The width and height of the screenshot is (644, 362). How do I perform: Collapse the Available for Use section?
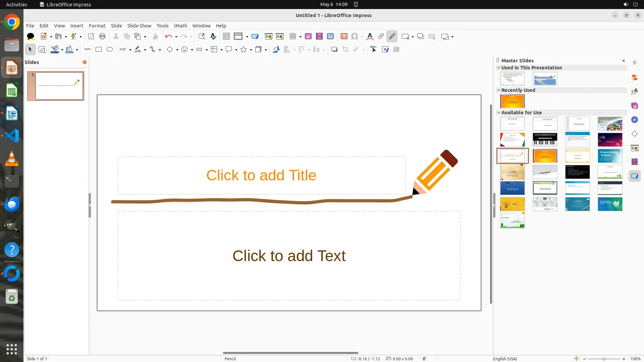pyautogui.click(x=499, y=113)
